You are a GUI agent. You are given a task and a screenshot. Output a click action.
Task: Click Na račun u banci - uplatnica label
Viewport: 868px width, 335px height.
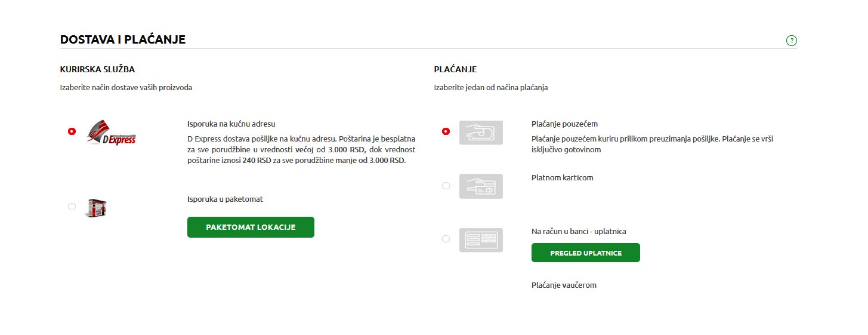pyautogui.click(x=579, y=232)
